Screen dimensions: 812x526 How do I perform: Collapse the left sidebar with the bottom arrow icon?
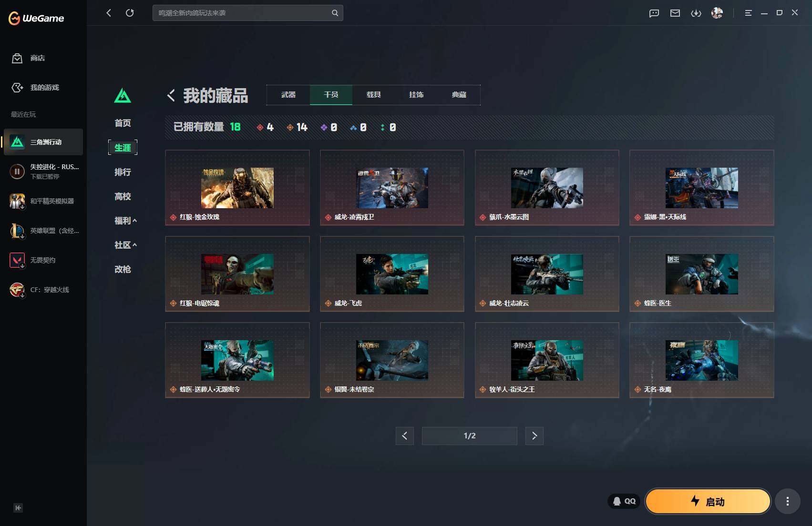pos(18,508)
